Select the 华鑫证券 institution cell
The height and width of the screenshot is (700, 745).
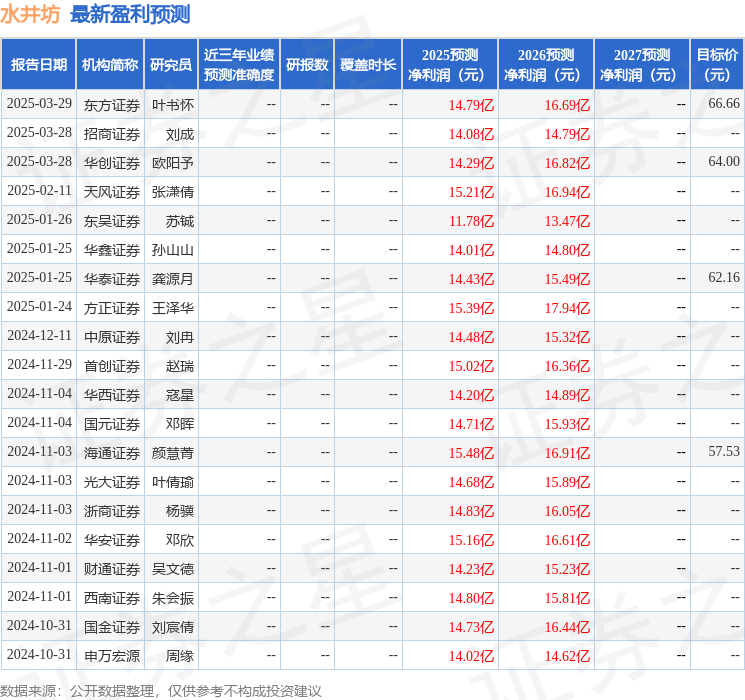[x=112, y=250]
